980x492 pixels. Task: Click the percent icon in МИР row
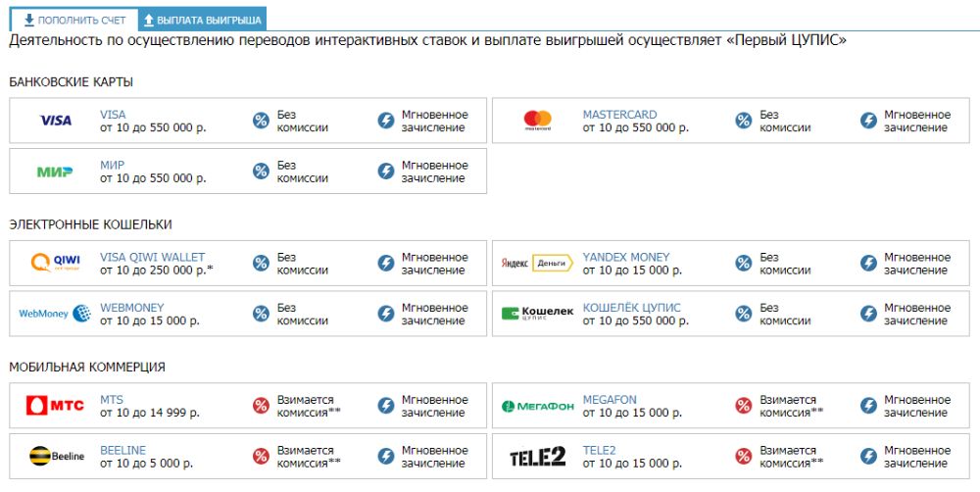tap(261, 172)
